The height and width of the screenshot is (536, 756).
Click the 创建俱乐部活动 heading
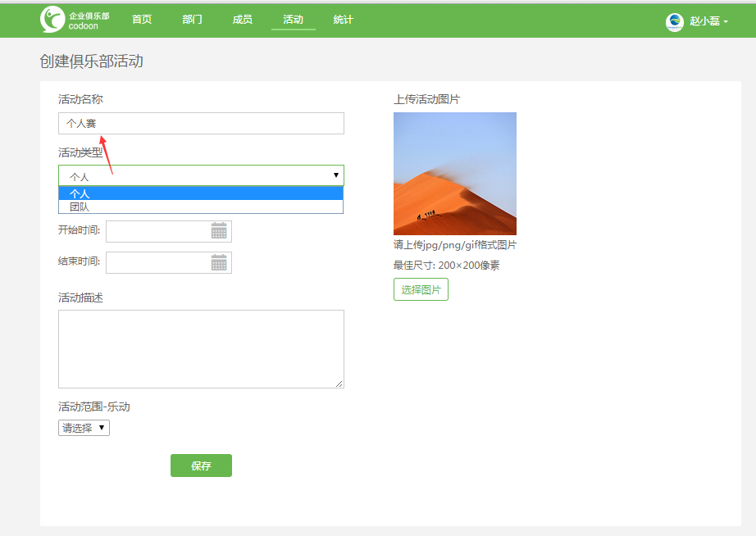(x=92, y=61)
